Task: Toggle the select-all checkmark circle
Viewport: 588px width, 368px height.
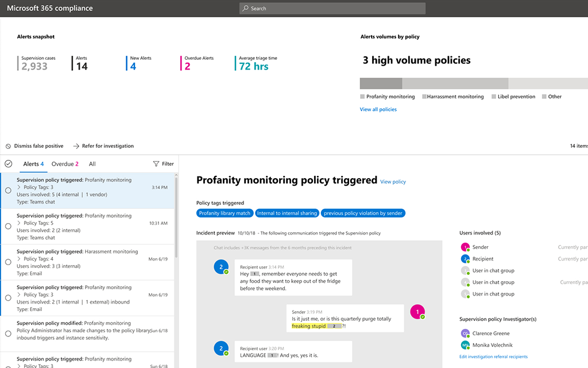Action: coord(8,164)
